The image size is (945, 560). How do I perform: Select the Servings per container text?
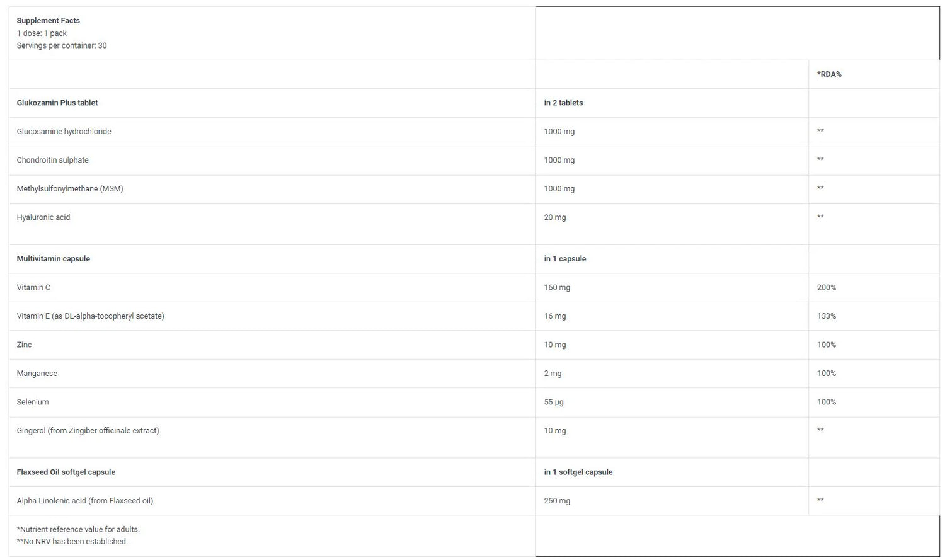click(61, 45)
